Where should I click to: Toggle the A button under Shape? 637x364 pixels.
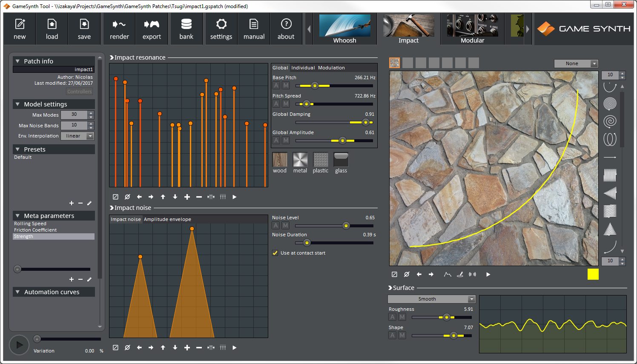[x=393, y=335]
